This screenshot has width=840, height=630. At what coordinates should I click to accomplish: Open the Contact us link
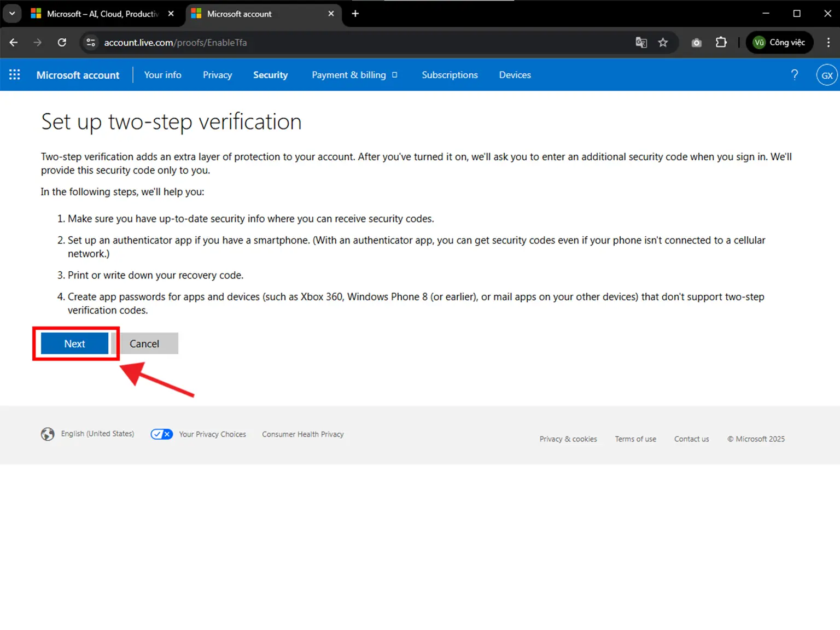click(691, 439)
